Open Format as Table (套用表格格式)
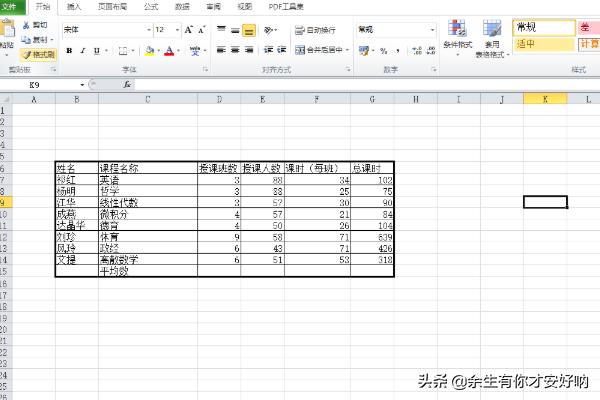Screen dimensions: 600x400 [492, 38]
